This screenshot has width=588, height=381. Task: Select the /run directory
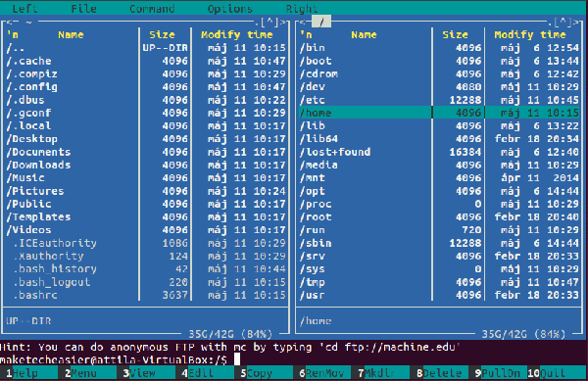click(x=439, y=230)
